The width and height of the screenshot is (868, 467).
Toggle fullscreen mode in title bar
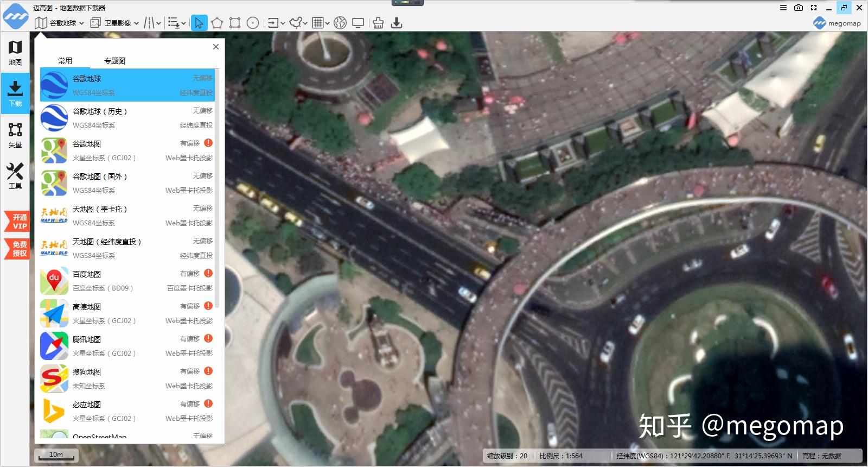coord(814,8)
